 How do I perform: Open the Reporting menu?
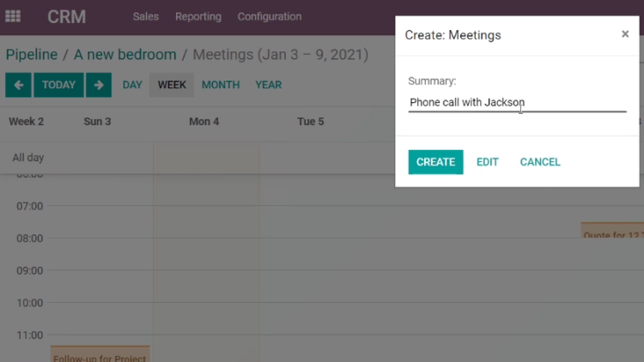point(198,17)
